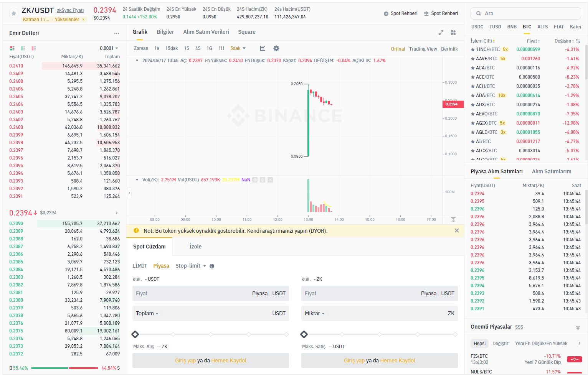Click the Yükselenler tag
The image size is (588, 375).
click(x=69, y=20)
